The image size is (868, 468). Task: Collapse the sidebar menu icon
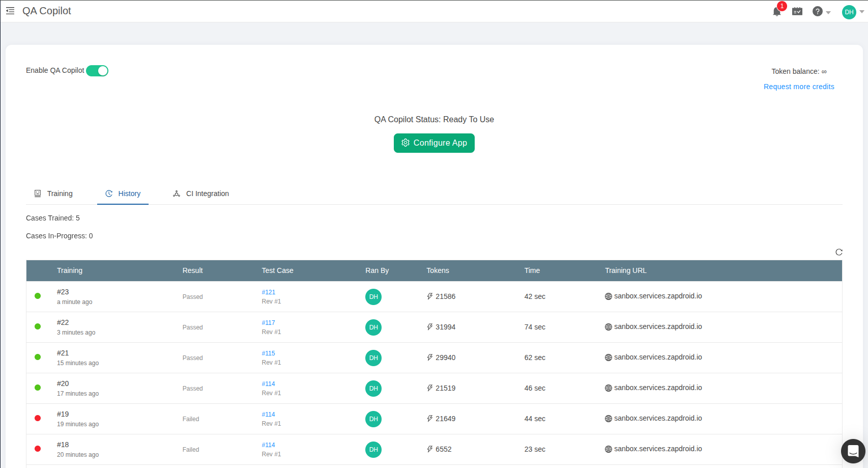pos(10,11)
